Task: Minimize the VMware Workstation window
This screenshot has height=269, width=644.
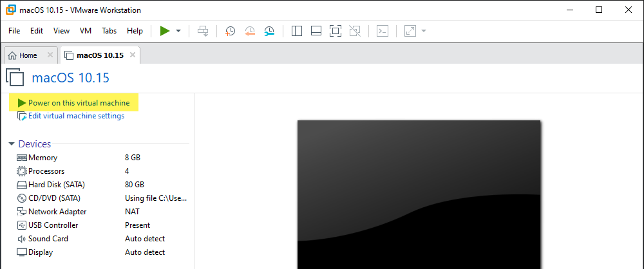Action: [569, 10]
